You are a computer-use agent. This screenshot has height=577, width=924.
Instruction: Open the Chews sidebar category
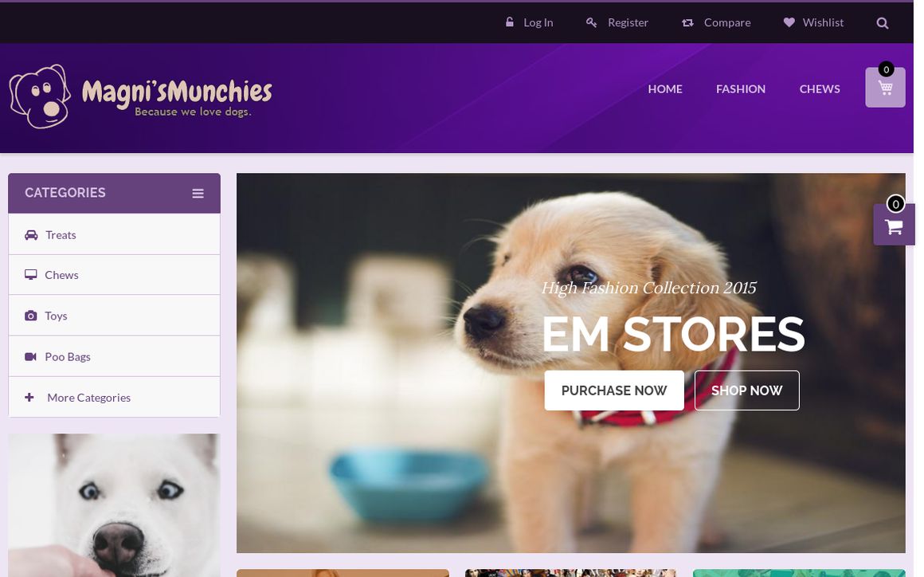coord(115,275)
